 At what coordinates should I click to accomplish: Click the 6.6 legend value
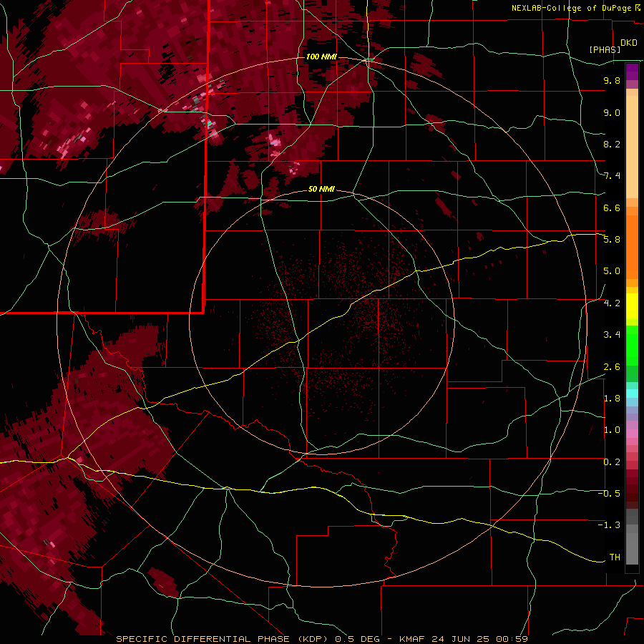click(x=612, y=208)
